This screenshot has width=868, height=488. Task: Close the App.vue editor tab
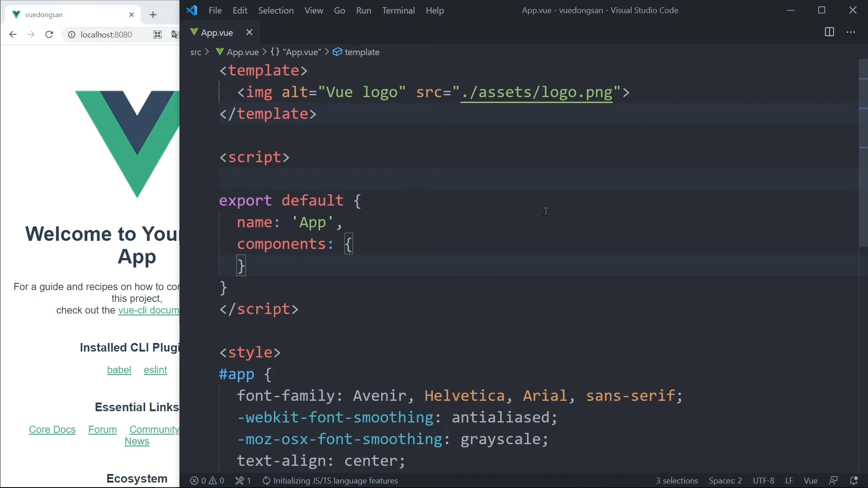[x=249, y=32]
